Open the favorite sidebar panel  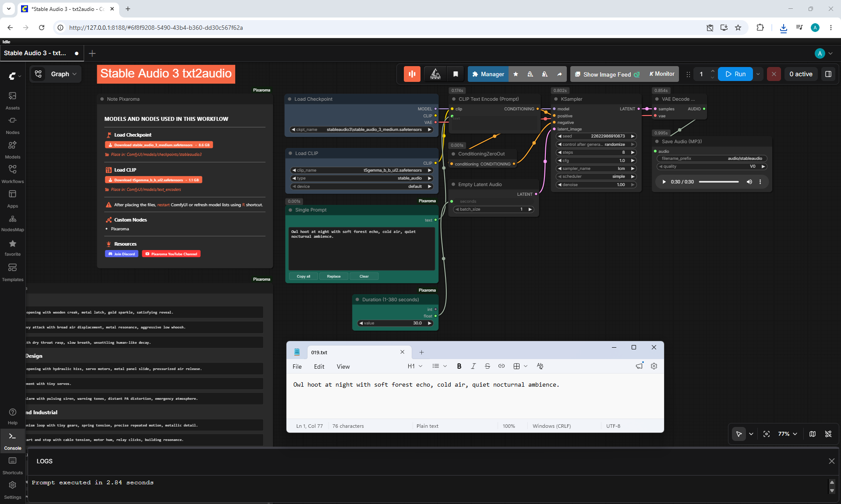(x=12, y=247)
